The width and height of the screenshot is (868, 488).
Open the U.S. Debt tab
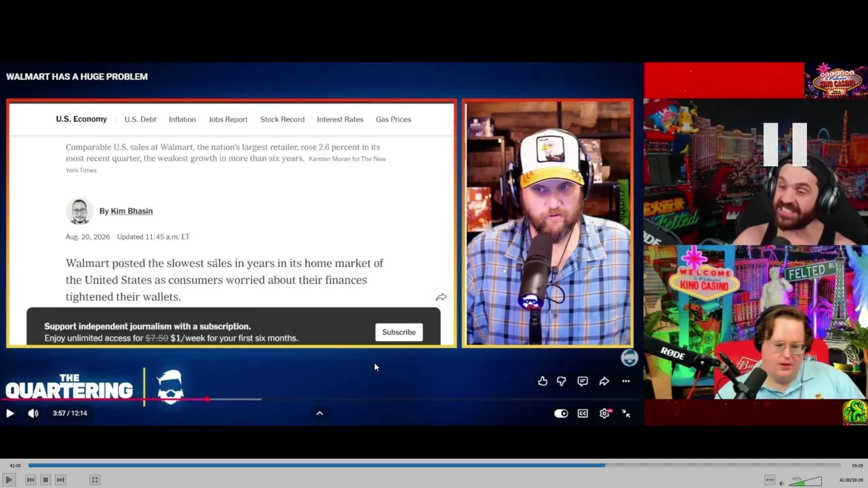(140, 119)
